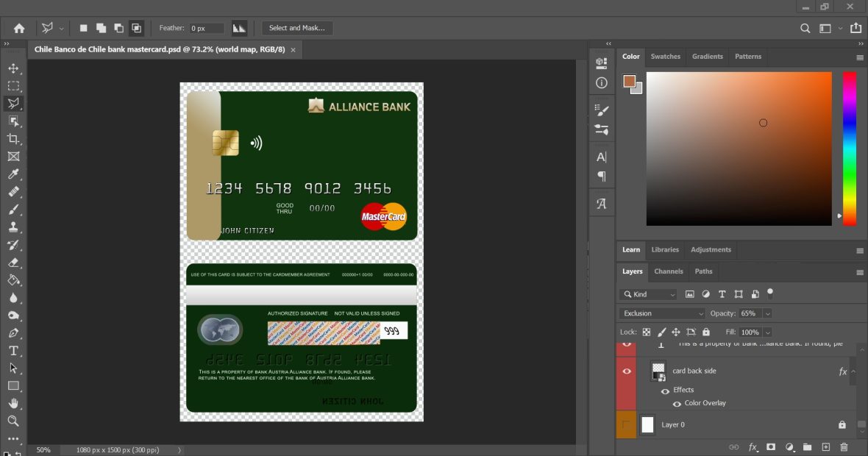This screenshot has height=456, width=868.
Task: Select the Crop tool
Action: click(x=13, y=139)
